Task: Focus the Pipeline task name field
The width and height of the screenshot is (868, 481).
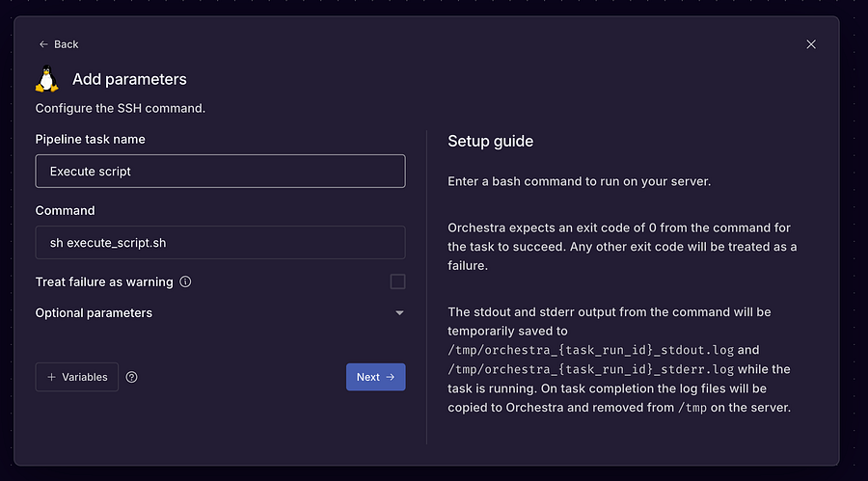Action: pos(220,171)
